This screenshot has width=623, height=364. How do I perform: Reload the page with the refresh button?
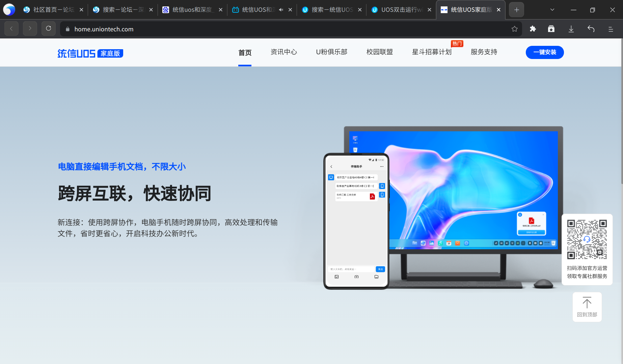[48, 29]
